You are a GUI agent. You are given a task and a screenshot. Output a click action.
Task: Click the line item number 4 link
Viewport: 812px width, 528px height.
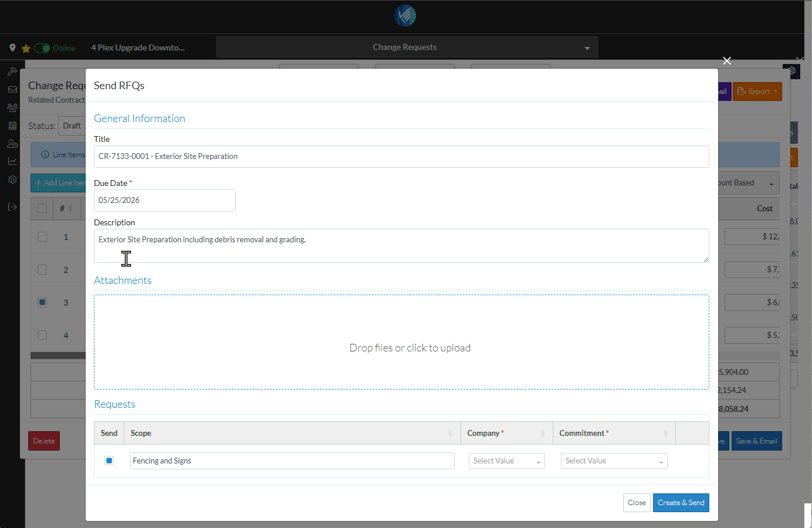point(66,336)
